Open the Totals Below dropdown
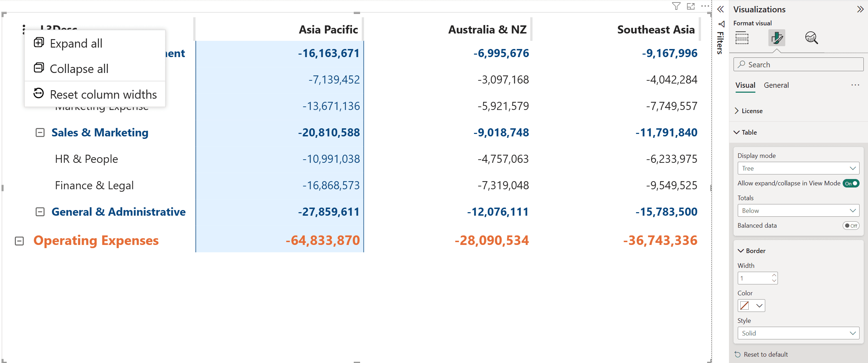 798,211
